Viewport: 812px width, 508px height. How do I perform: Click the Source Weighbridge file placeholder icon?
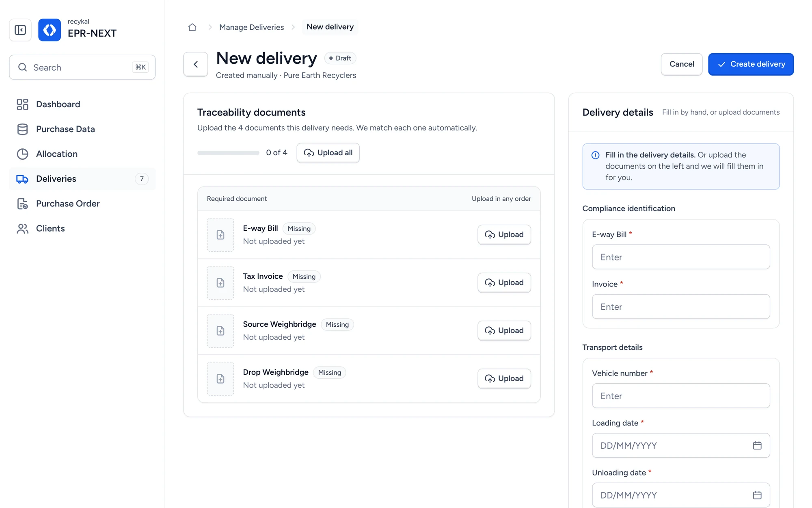(x=220, y=331)
